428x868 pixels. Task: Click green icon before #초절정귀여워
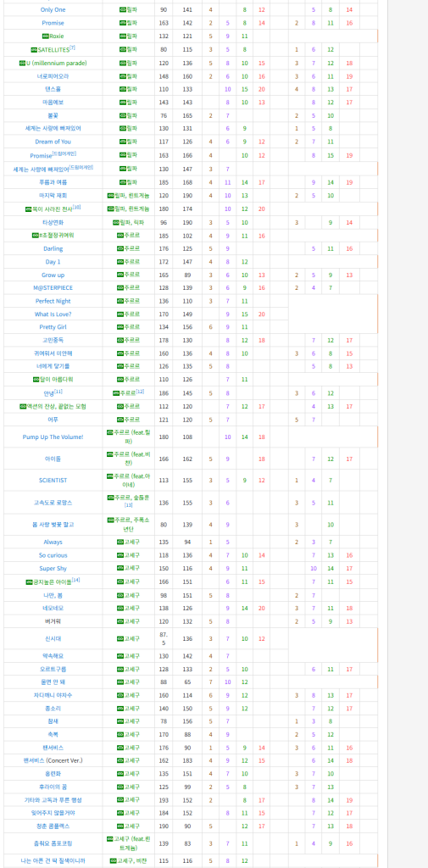pos(36,236)
